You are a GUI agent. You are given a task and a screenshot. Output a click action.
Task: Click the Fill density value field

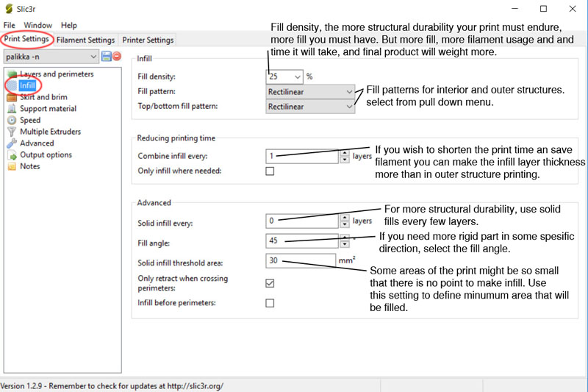(280, 77)
